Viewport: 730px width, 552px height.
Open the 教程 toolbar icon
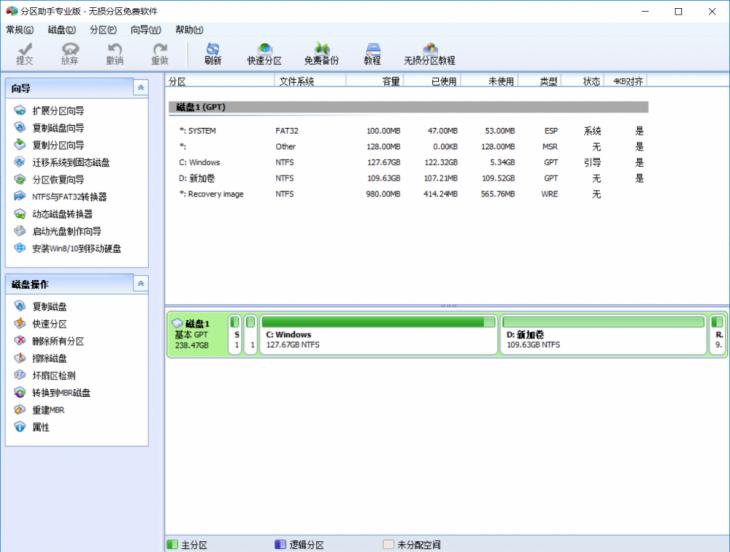click(372, 54)
